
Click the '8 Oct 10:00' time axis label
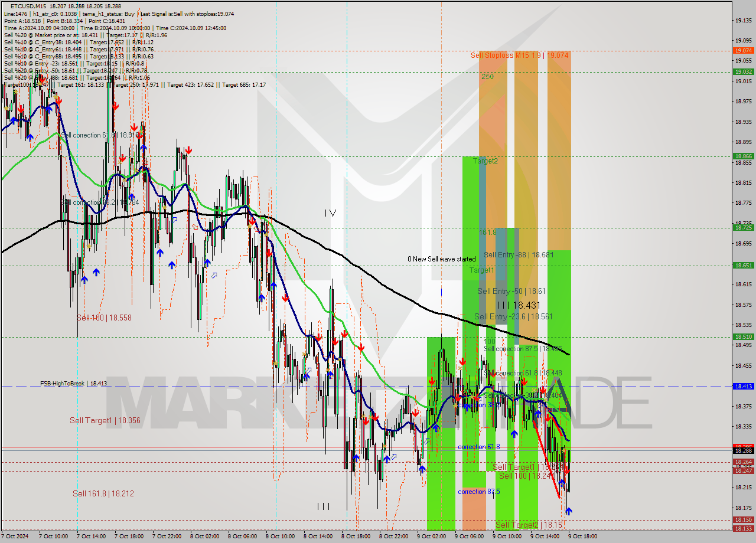click(280, 536)
